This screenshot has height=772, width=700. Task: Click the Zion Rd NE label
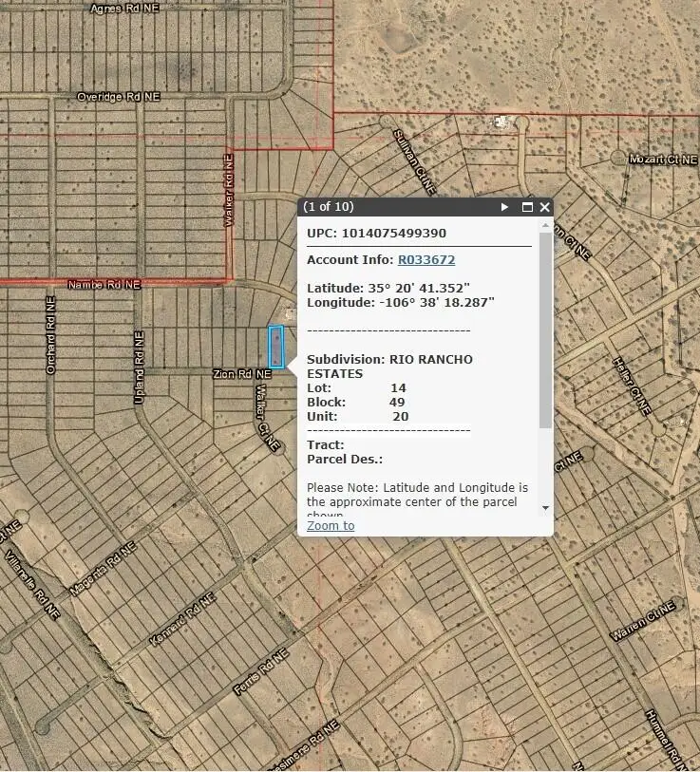coord(241,375)
